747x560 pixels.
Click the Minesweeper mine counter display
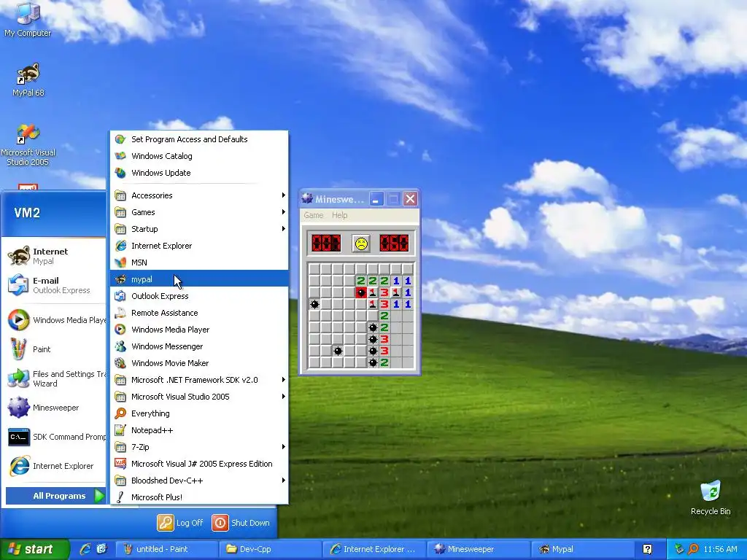(326, 244)
